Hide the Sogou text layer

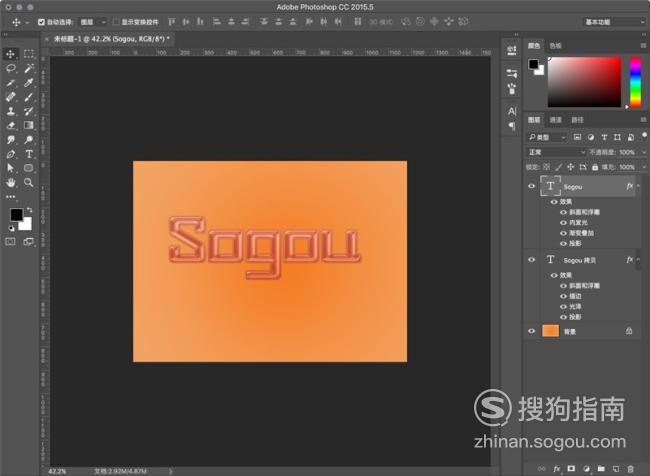[x=531, y=186]
